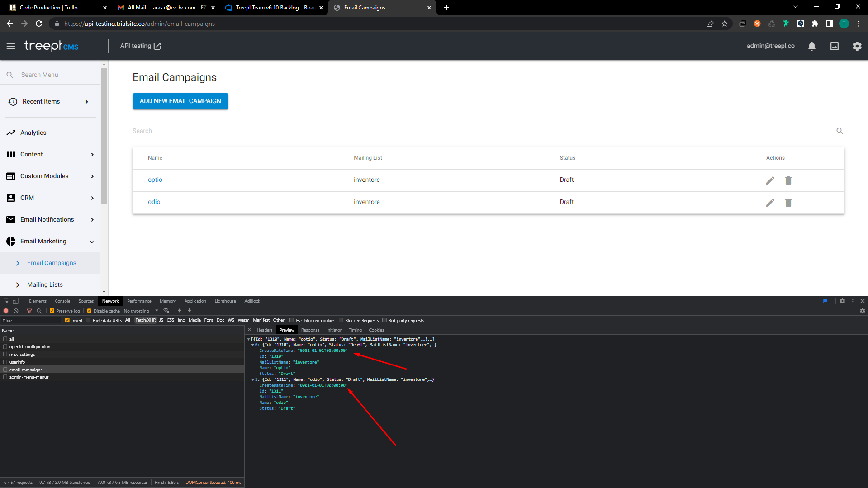Click the Add New Email Campaign button

[x=180, y=101]
